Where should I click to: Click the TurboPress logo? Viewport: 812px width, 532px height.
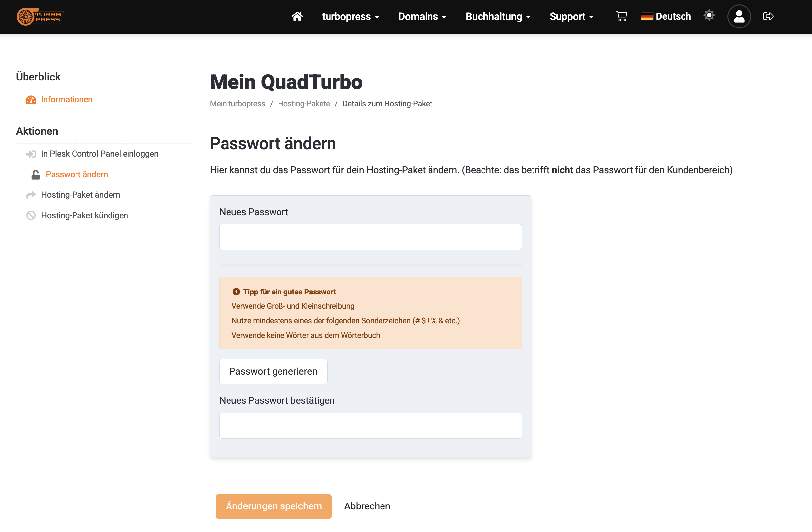tap(40, 16)
